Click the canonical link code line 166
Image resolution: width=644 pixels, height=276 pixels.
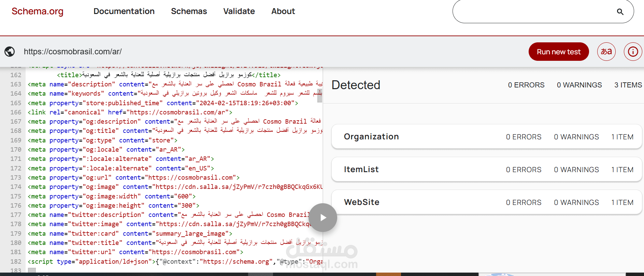click(130, 112)
